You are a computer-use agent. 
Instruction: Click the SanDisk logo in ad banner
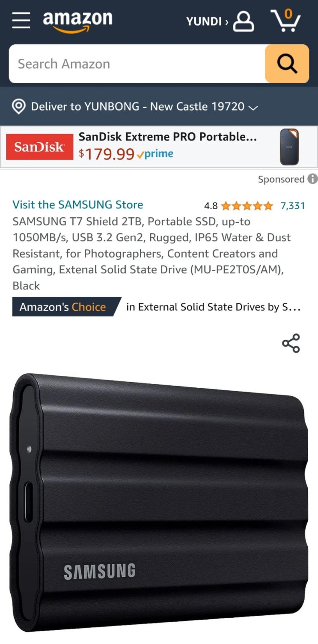40,147
